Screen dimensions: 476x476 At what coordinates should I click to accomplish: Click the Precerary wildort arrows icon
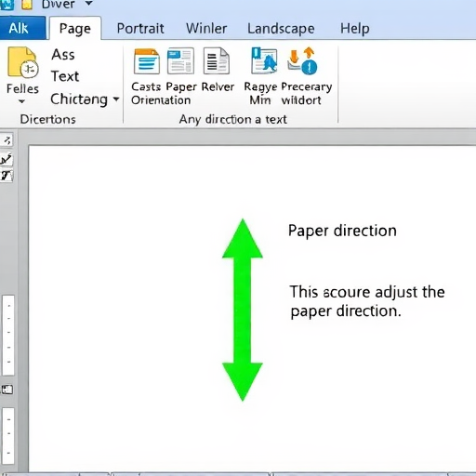click(x=302, y=60)
